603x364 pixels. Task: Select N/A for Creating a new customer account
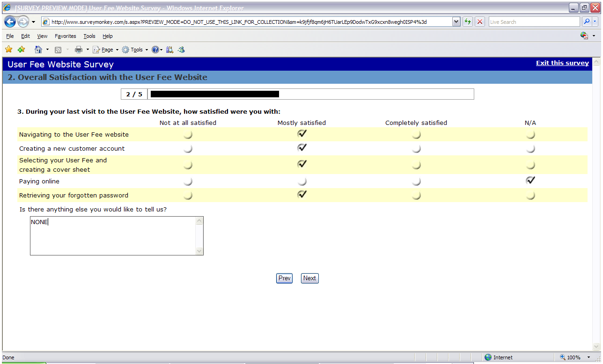(x=530, y=149)
